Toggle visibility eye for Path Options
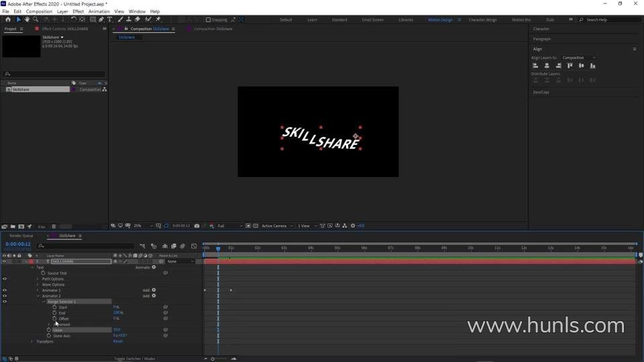The height and width of the screenshot is (362, 644). tap(5, 279)
